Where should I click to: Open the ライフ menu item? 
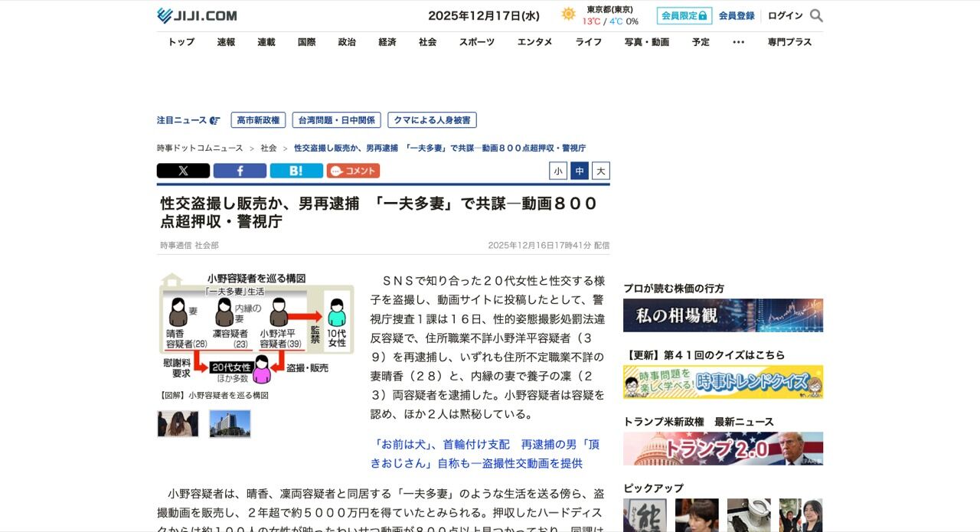[589, 42]
